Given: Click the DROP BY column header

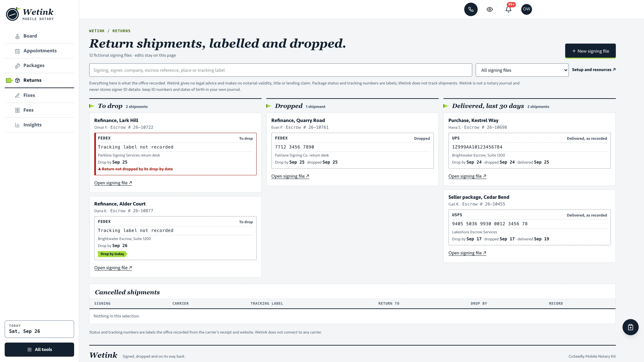Looking at the screenshot, I should [x=479, y=303].
